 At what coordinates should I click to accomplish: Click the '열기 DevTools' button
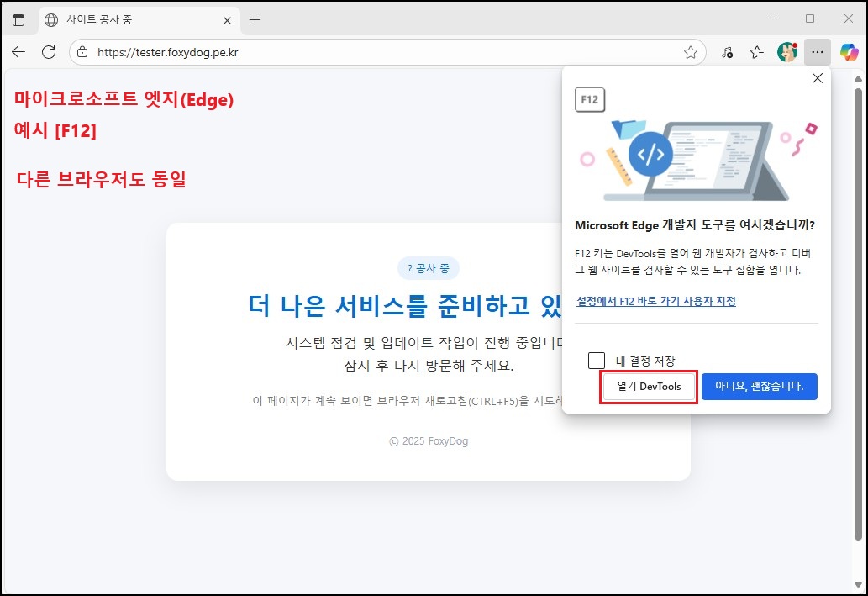pos(649,387)
